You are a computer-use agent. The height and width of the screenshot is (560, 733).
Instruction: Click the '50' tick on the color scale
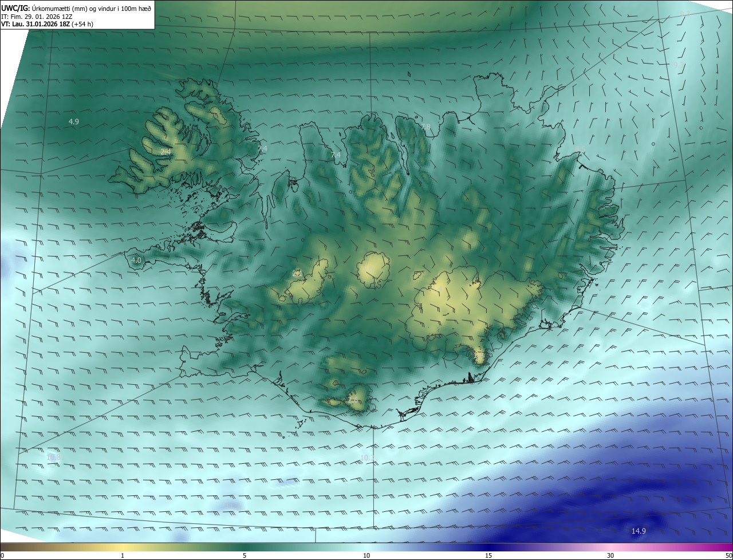pos(728,555)
